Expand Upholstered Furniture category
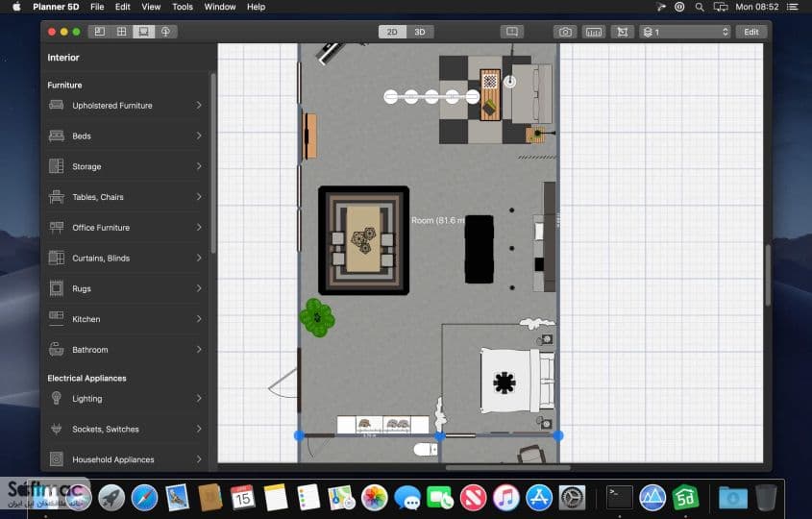 (125, 106)
